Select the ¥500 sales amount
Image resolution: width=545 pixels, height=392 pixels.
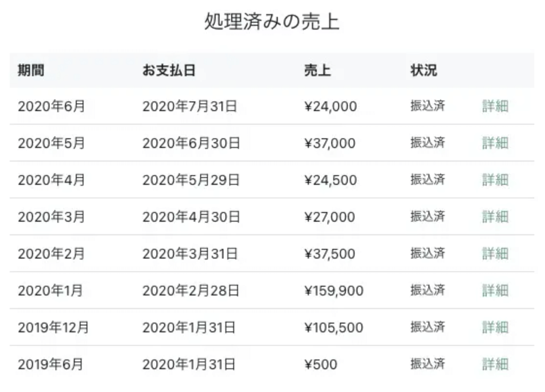coord(321,364)
